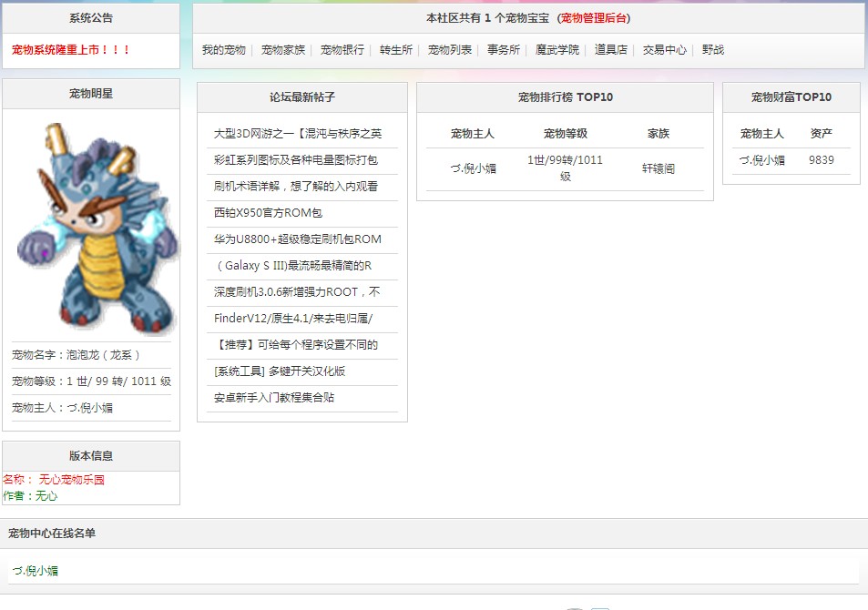Open post 深度刷机3.0.6新增强力ROOT
Screen dimensions: 868x610
point(297,291)
